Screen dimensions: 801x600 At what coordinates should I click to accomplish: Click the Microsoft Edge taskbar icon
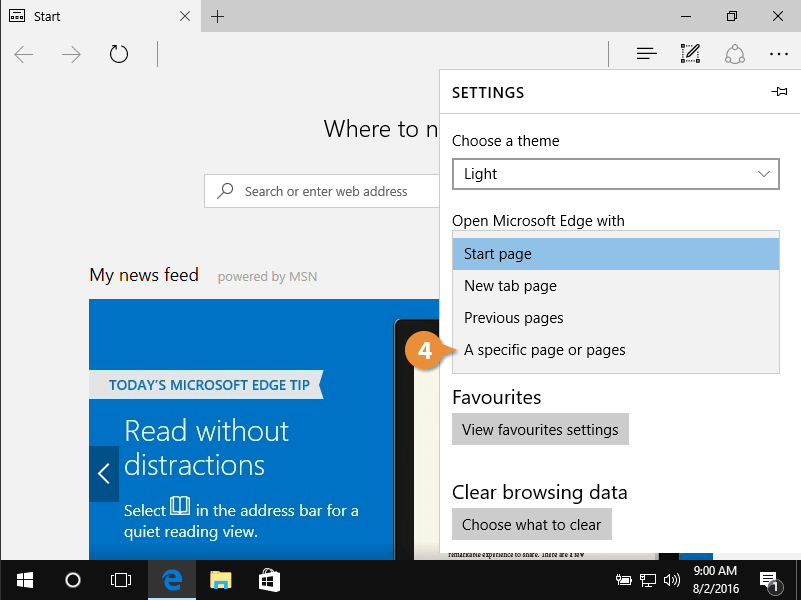pos(171,580)
